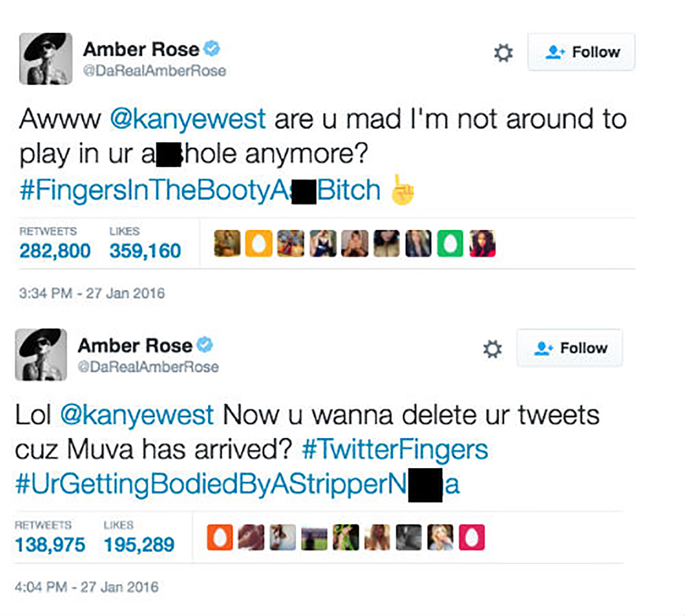Open gear settings menu on first tweet
685x616 pixels.
[x=503, y=53]
